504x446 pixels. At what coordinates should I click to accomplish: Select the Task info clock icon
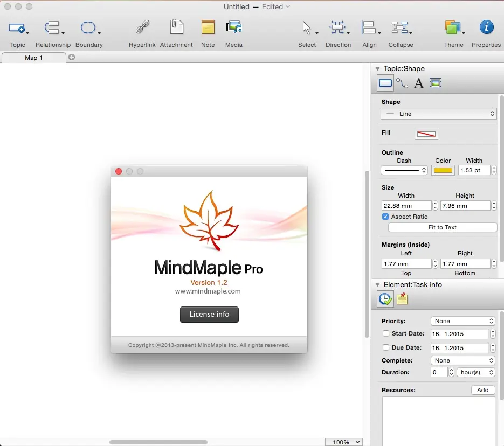pos(385,299)
